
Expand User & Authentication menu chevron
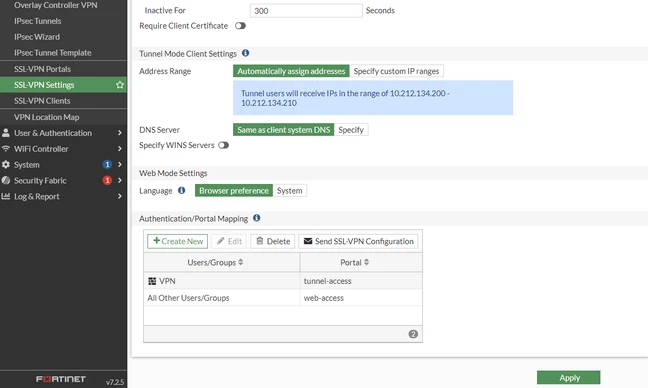[119, 133]
